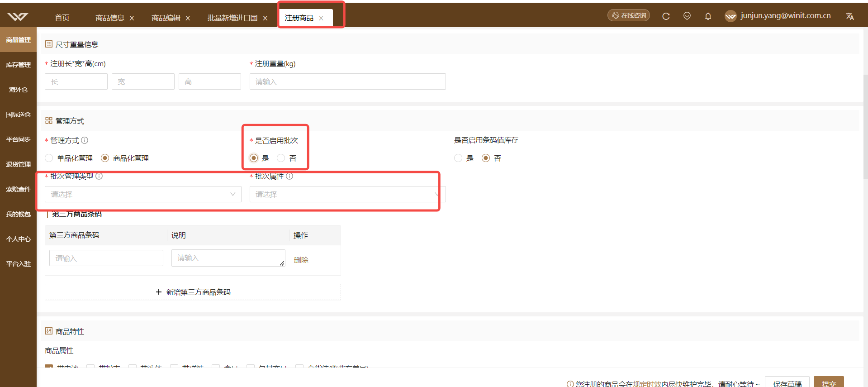Switch to 批量新增进口国 tab
The height and width of the screenshot is (387, 868).
(x=232, y=18)
